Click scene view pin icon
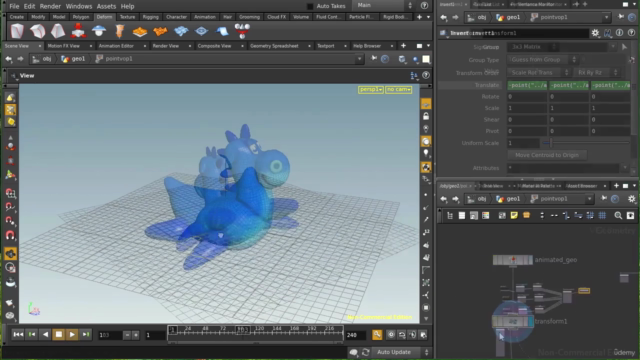Image resolution: width=640 pixels, height=360 pixels. tap(374, 59)
